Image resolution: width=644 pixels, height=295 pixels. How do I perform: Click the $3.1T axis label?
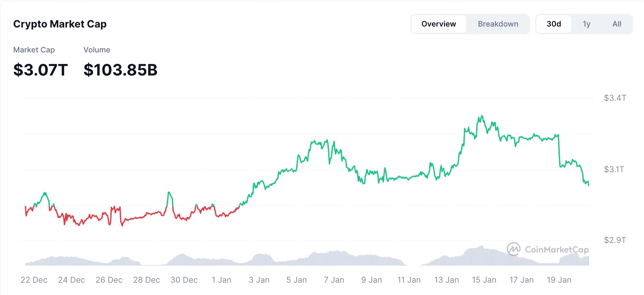[x=614, y=169]
